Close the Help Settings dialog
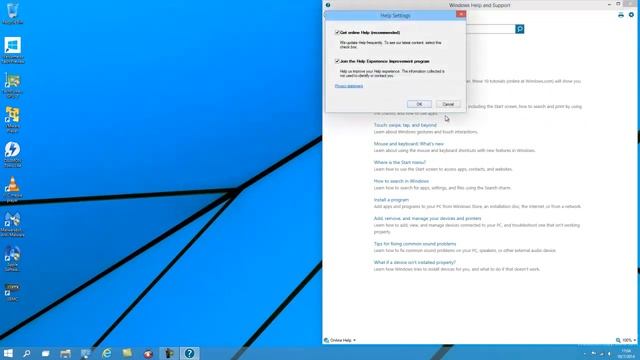This screenshot has width=640, height=360. (461, 14)
